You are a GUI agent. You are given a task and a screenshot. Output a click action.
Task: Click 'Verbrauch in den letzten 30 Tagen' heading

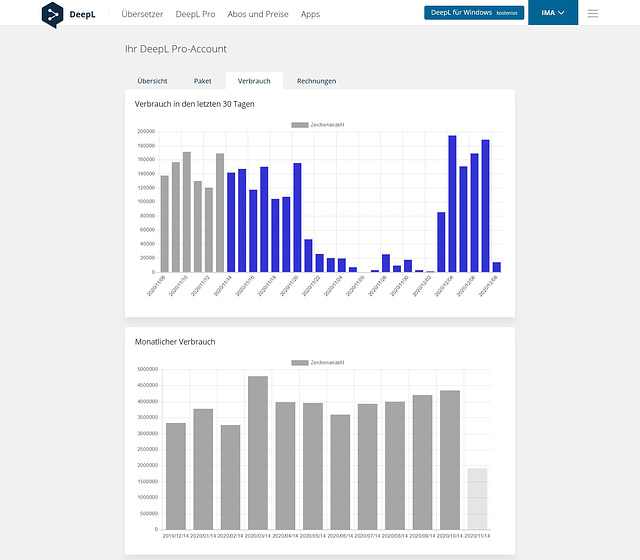[x=194, y=104]
